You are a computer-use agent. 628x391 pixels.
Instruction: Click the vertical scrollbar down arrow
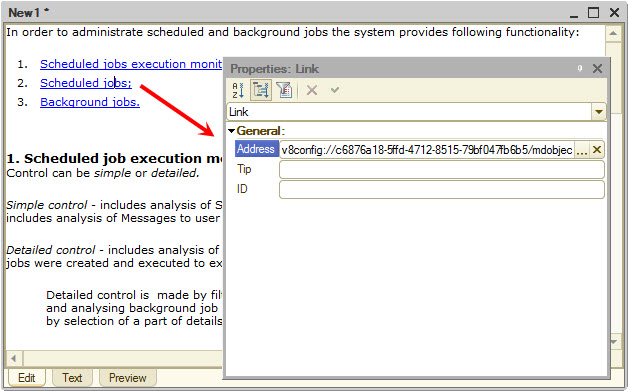click(615, 342)
